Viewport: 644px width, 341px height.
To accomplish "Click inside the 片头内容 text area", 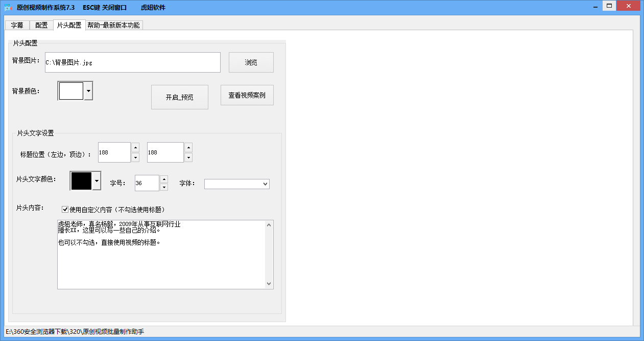I will 161,255.
